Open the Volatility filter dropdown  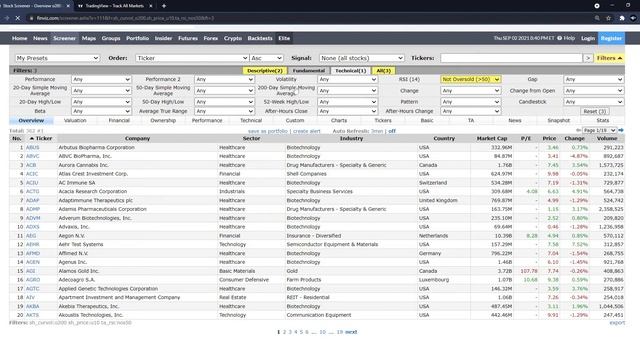(347, 79)
